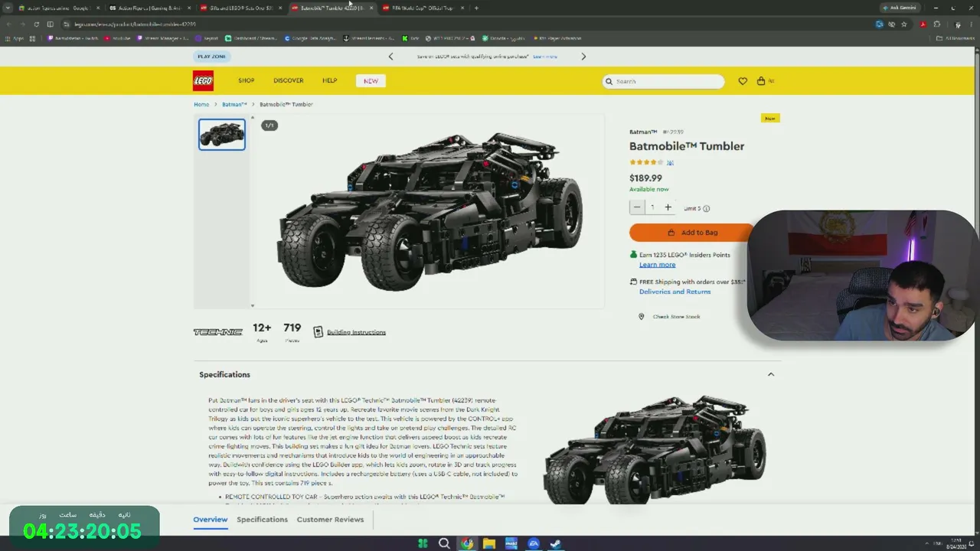Screen dimensions: 980x551
Task: Open Windows taskbar search
Action: point(444,544)
